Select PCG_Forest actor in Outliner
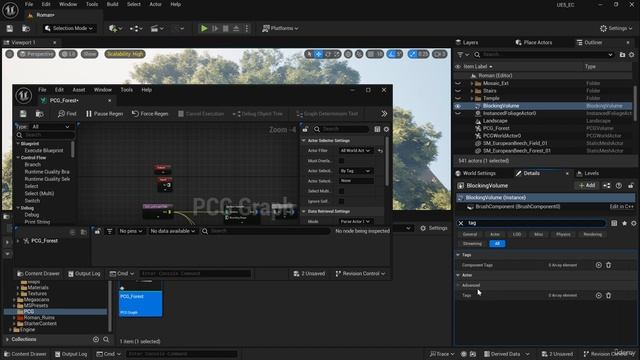The height and width of the screenshot is (360, 640). pos(496,128)
